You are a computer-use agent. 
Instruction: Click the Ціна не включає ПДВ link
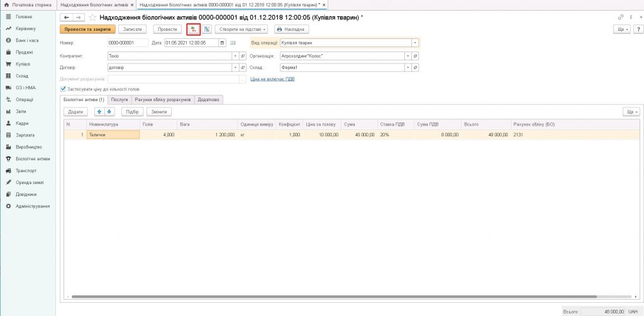[272, 79]
